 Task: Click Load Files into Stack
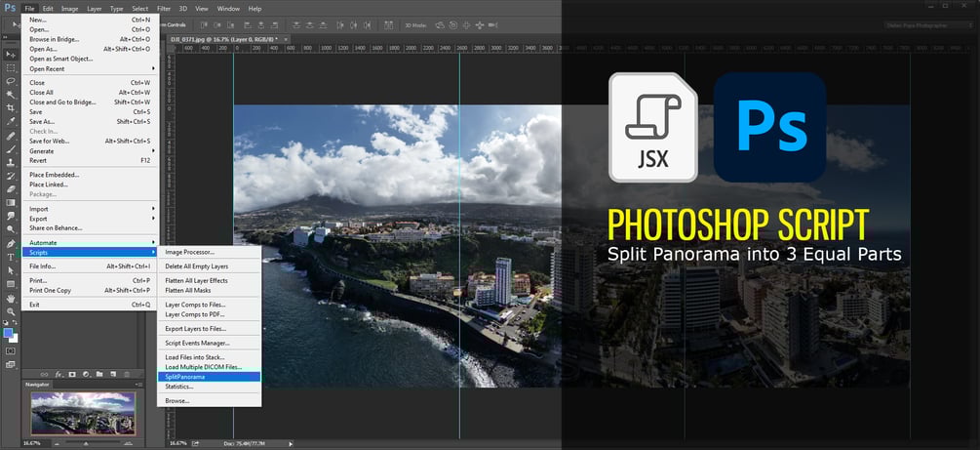coord(209,357)
